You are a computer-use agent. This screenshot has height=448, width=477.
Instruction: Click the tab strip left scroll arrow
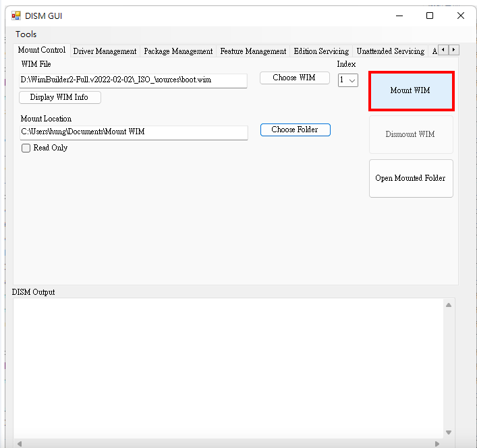[443, 49]
